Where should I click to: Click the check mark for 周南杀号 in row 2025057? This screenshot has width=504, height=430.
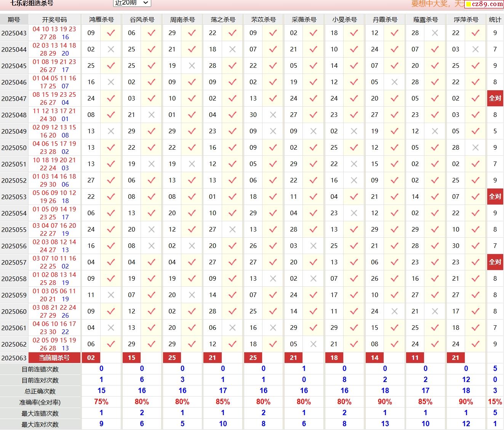pyautogui.click(x=192, y=262)
